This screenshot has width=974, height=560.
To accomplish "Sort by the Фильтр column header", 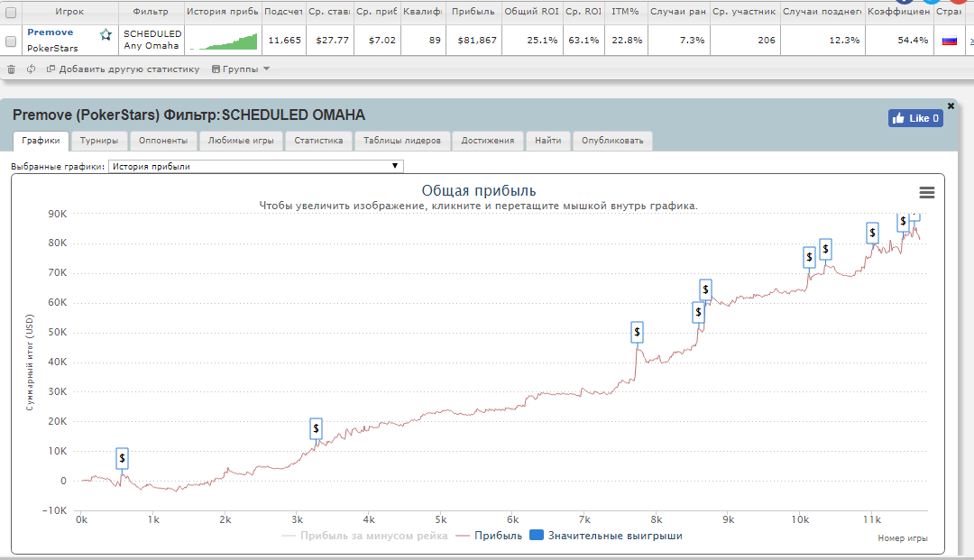I will point(151,12).
